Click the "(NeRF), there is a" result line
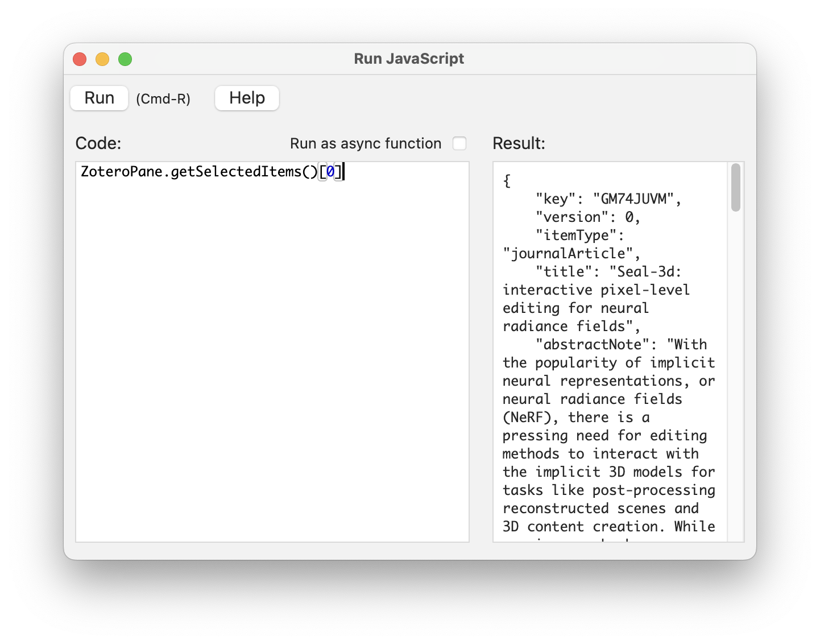This screenshot has height=644, width=820. click(576, 418)
